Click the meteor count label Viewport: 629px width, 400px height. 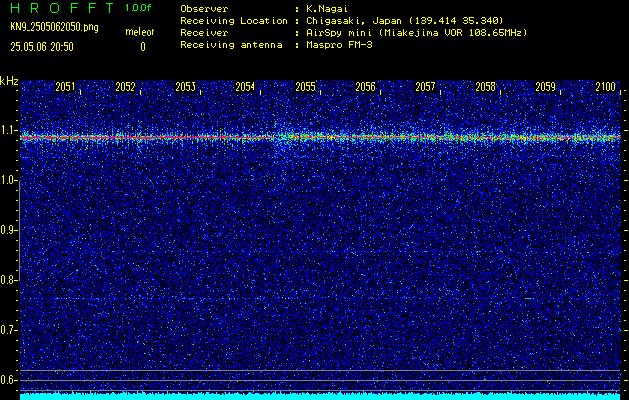click(x=140, y=32)
